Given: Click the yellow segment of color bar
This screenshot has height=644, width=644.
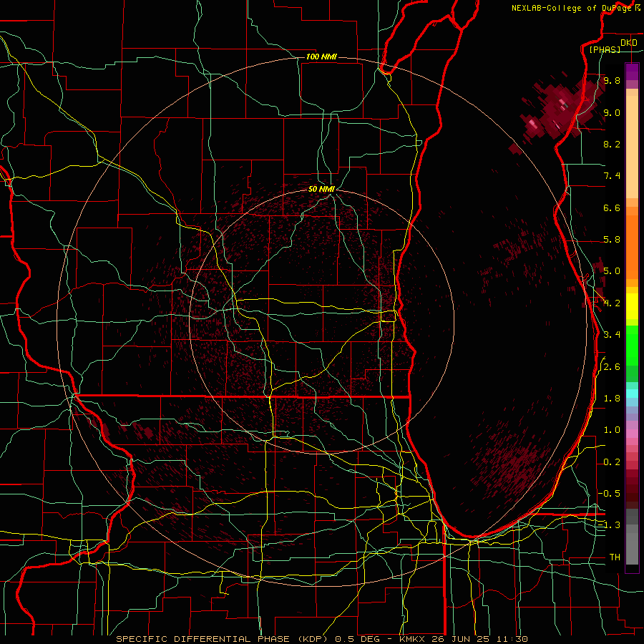Looking at the screenshot, I should pyautogui.click(x=632, y=306).
